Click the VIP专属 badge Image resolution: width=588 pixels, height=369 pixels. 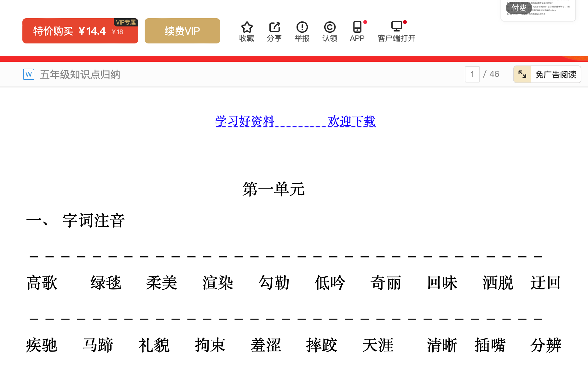tap(126, 22)
